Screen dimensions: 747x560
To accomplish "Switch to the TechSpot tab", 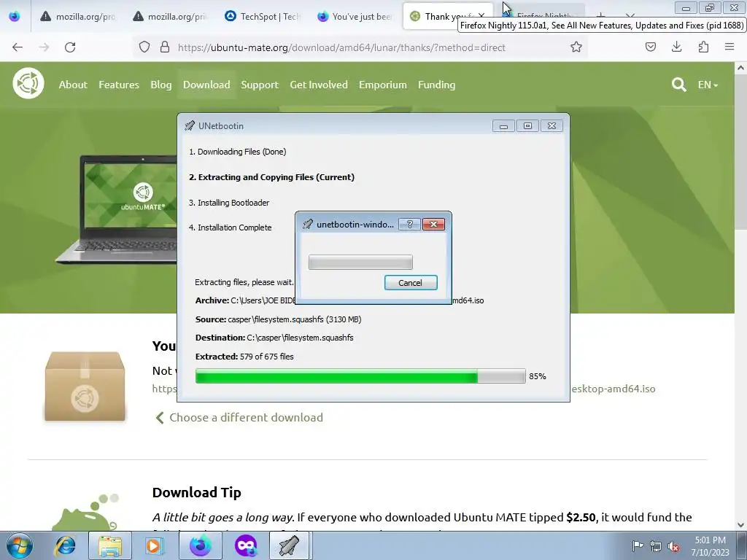I will 263,17.
